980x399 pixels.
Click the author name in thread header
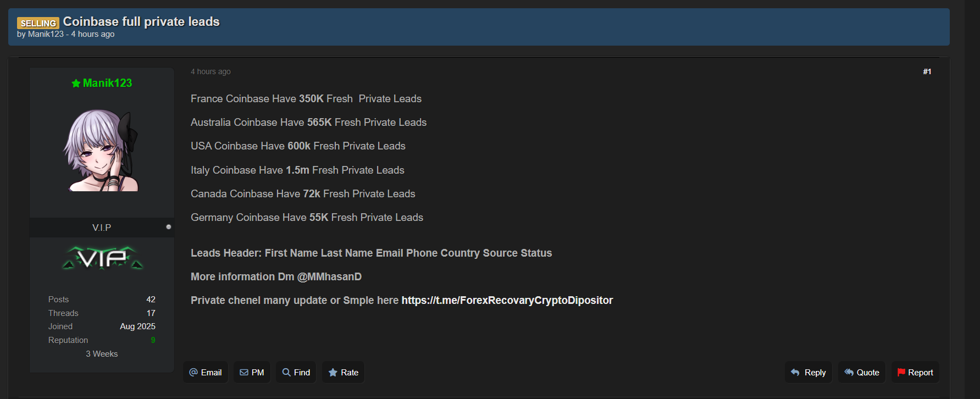[46, 34]
